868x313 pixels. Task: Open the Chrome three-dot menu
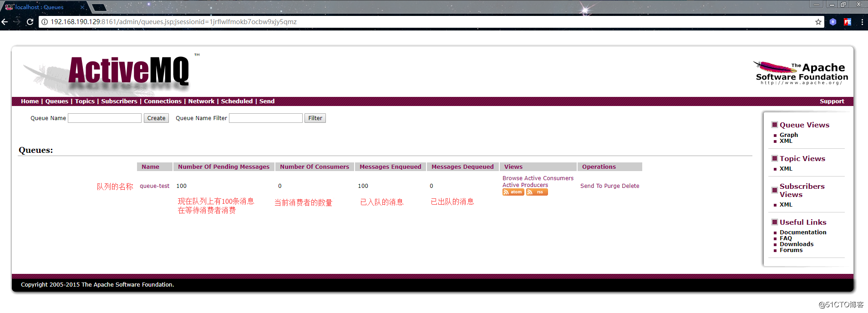[862, 22]
